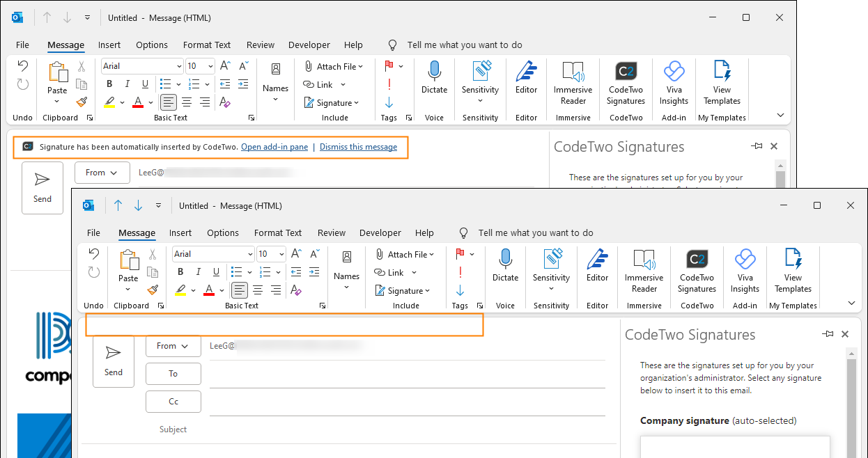This screenshot has width=868, height=458.
Task: Open File menu in front window
Action: (93, 233)
